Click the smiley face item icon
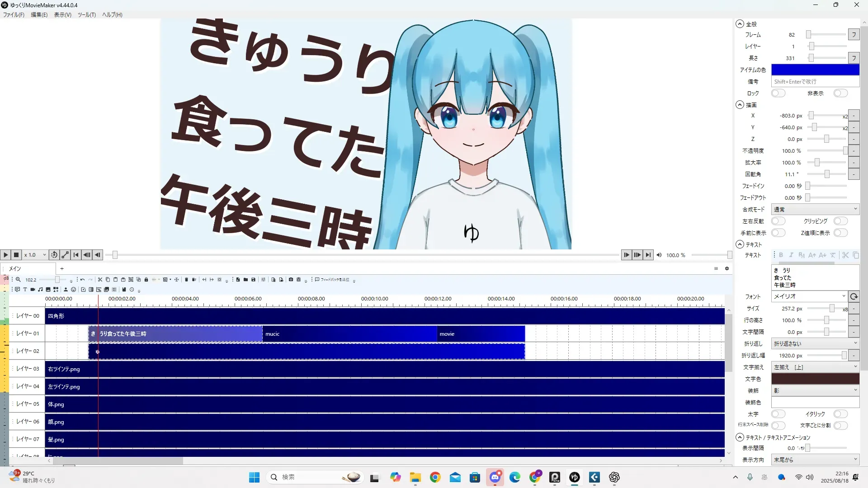The height and width of the screenshot is (488, 868). (73, 290)
